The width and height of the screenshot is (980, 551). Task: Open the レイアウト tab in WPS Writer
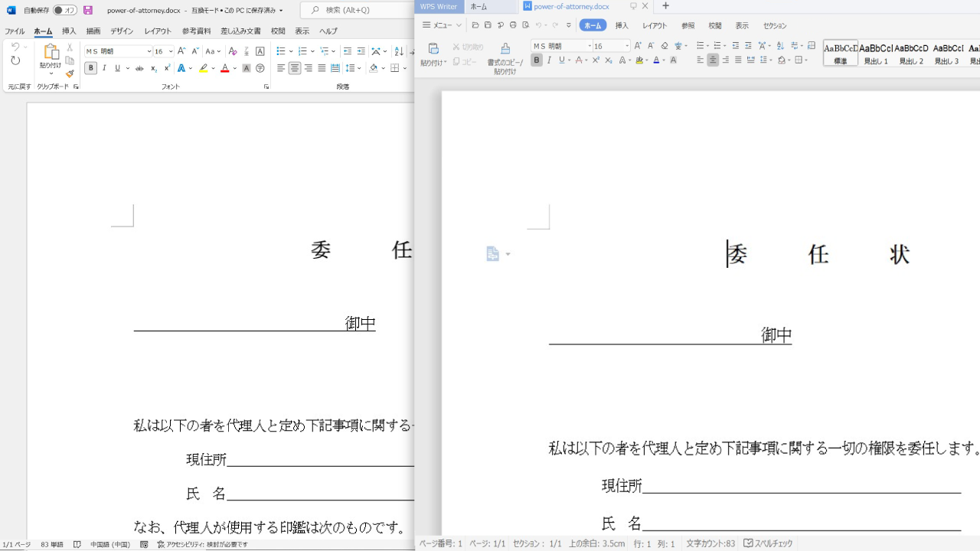click(655, 25)
